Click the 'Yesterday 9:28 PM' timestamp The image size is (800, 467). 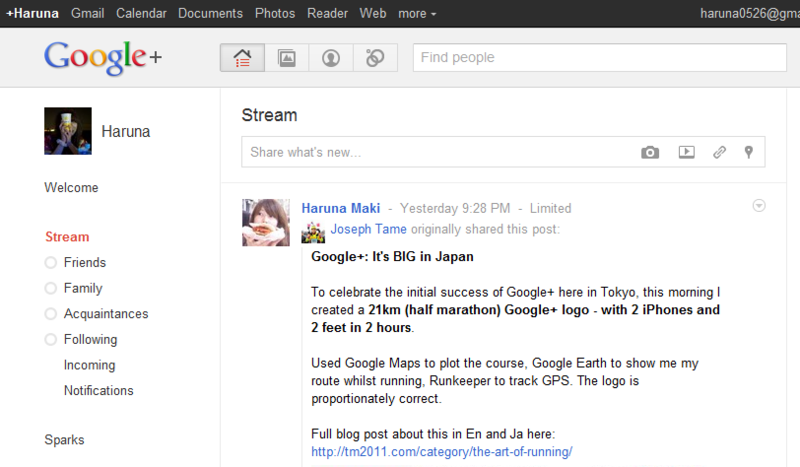coord(455,208)
